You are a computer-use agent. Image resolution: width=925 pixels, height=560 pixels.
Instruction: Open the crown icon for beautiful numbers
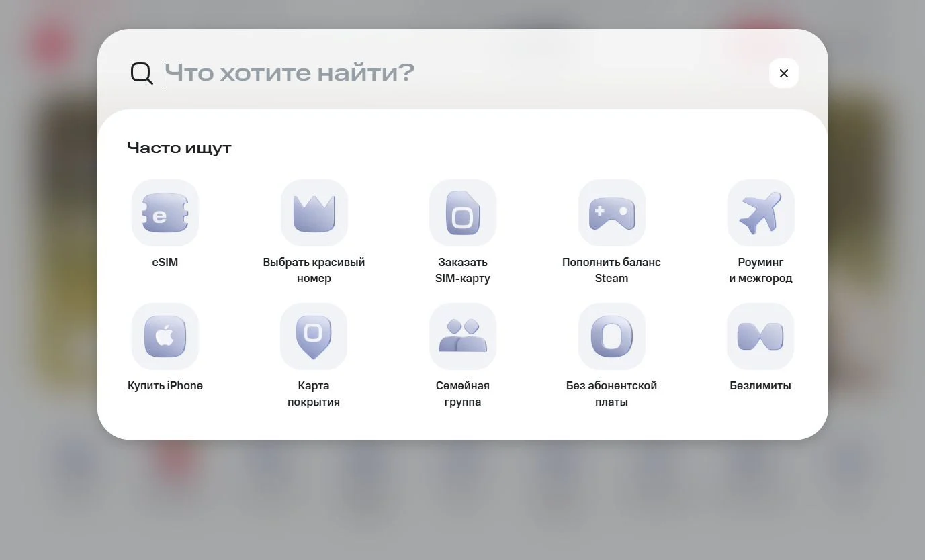pyautogui.click(x=314, y=213)
